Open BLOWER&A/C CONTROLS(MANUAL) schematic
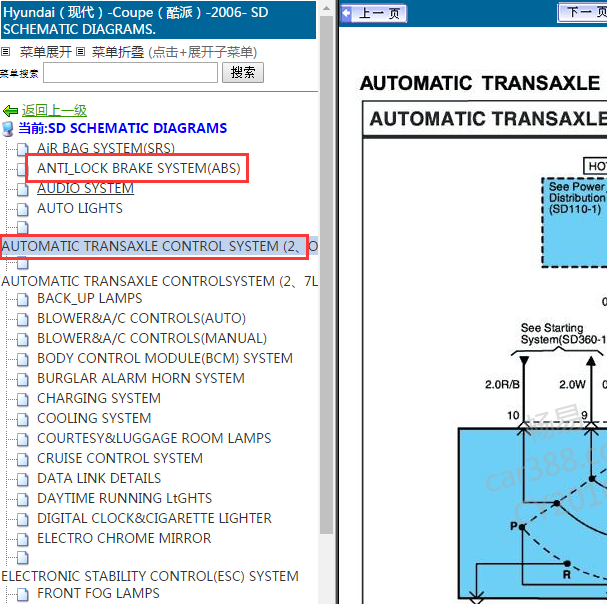 pos(152,338)
